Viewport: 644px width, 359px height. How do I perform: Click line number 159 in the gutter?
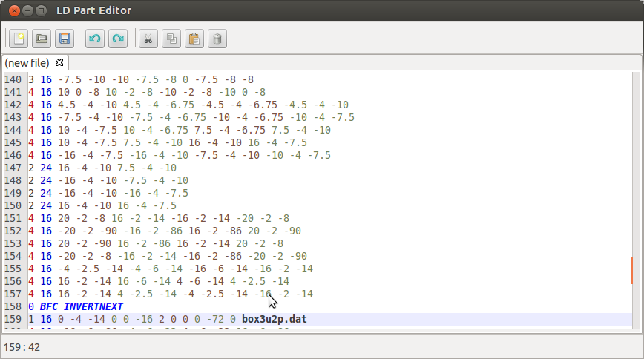13,319
